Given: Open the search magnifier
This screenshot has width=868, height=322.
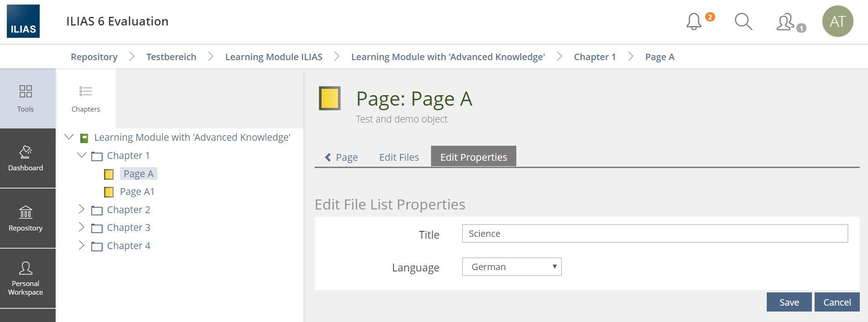Looking at the screenshot, I should coord(743,21).
